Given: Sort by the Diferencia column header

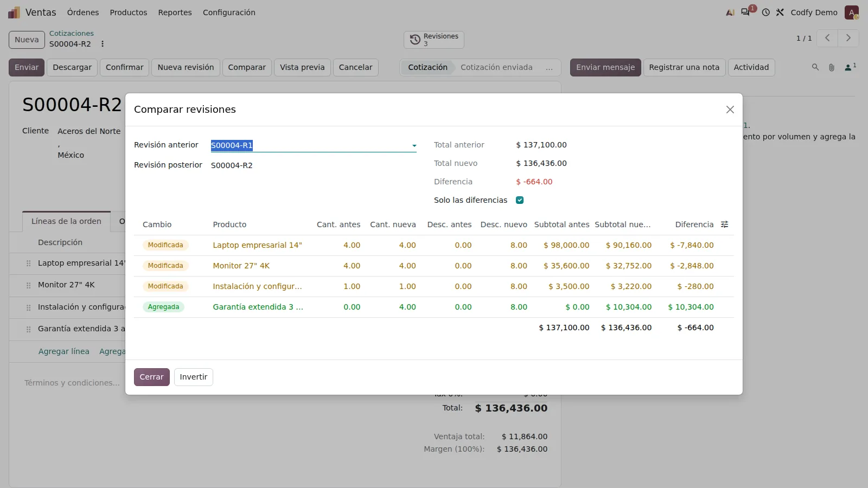Looking at the screenshot, I should pos(694,224).
